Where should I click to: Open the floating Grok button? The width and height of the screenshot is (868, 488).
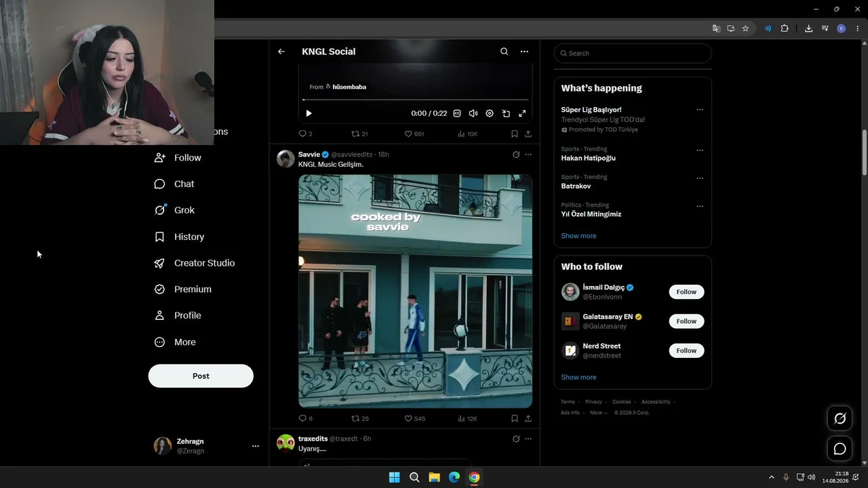tap(840, 419)
